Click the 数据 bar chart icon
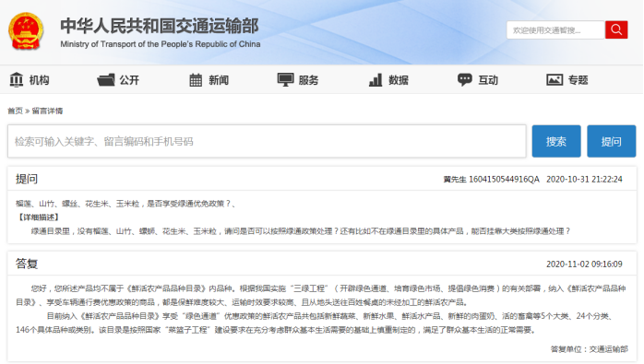The width and height of the screenshot is (644, 364). (376, 79)
